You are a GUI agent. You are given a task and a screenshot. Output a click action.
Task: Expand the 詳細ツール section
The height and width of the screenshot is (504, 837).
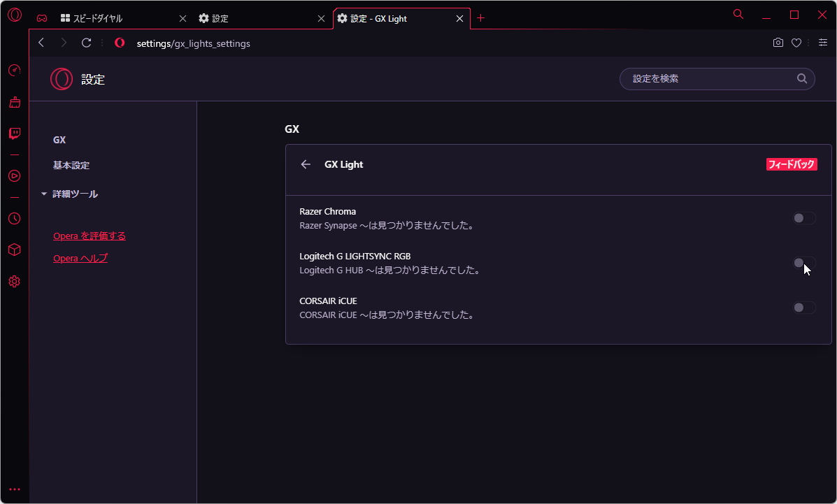69,194
